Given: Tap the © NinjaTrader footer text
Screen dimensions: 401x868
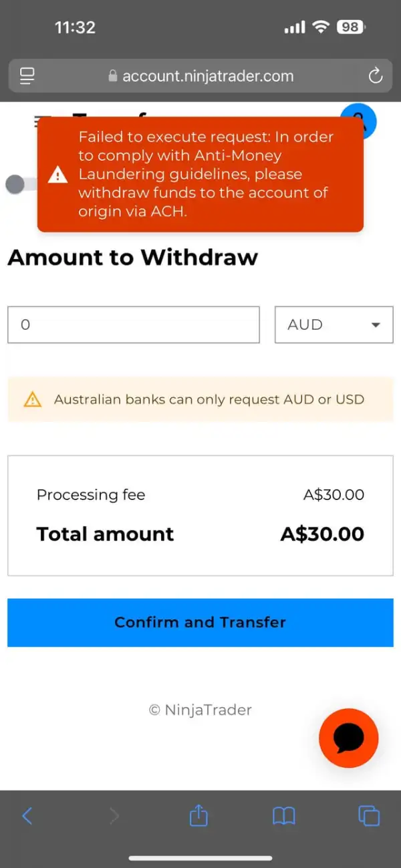Looking at the screenshot, I should 200,710.
